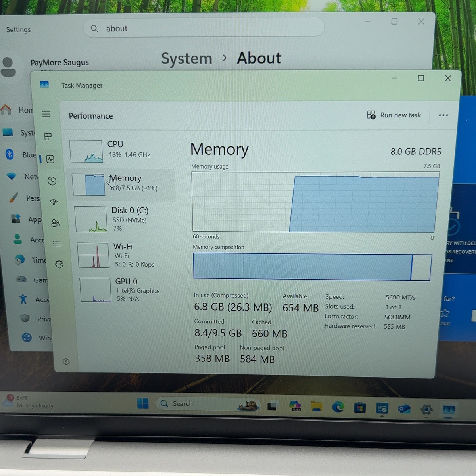Click the PayMore Saugus account name in Settings
This screenshot has height=476, width=476.
(59, 63)
